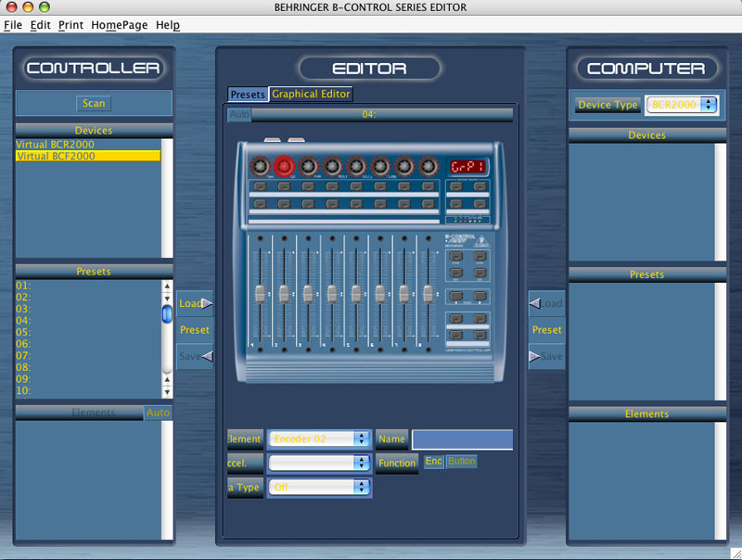The height and width of the screenshot is (560, 742).
Task: Click the controller-side Load arrow button
Action: 194,303
